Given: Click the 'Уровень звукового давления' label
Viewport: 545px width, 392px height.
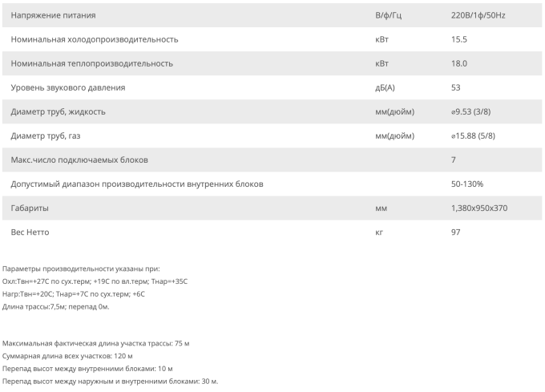Looking at the screenshot, I should tap(68, 87).
